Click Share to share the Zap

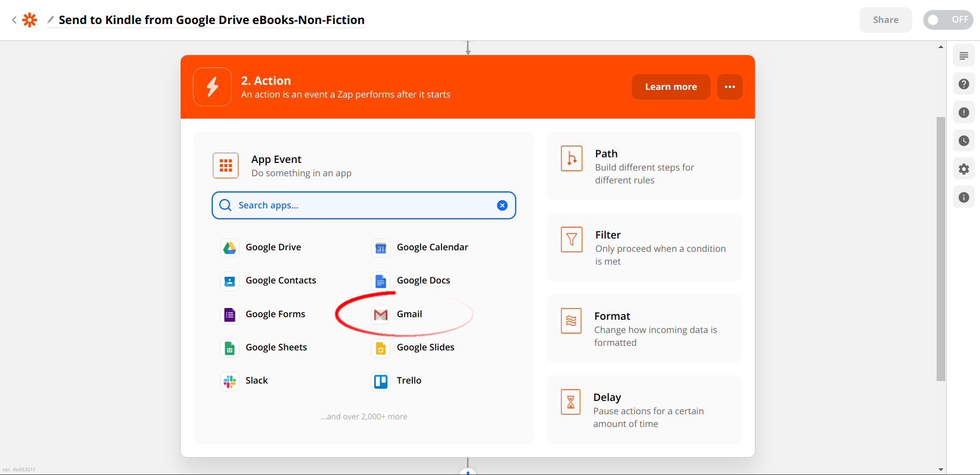[885, 19]
